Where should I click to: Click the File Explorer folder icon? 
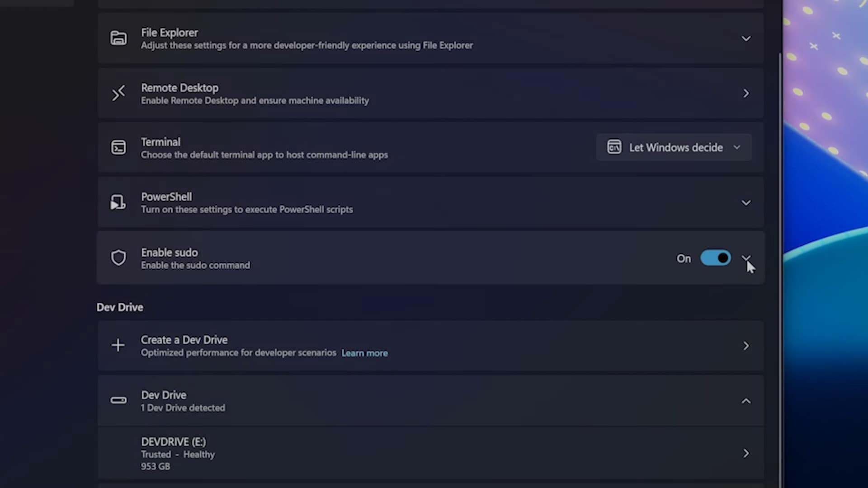[118, 38]
